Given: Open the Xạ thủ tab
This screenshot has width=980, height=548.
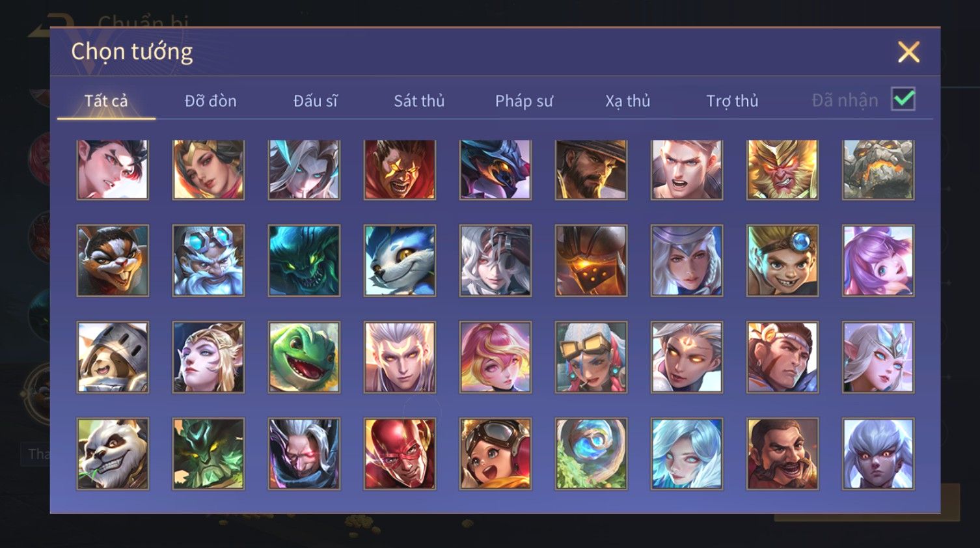Looking at the screenshot, I should (628, 101).
